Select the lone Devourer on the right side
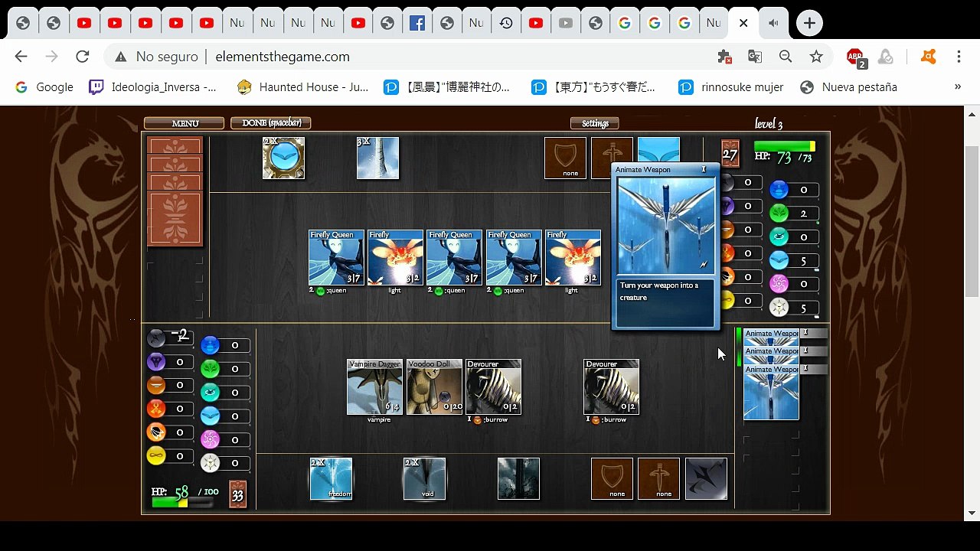This screenshot has height=551, width=980. tap(611, 387)
